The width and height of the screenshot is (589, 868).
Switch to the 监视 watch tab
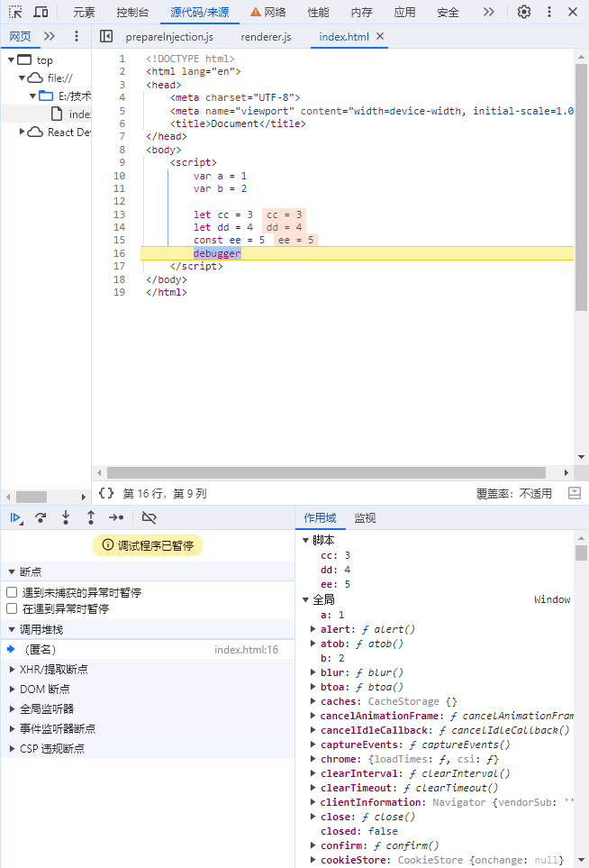coord(365,517)
